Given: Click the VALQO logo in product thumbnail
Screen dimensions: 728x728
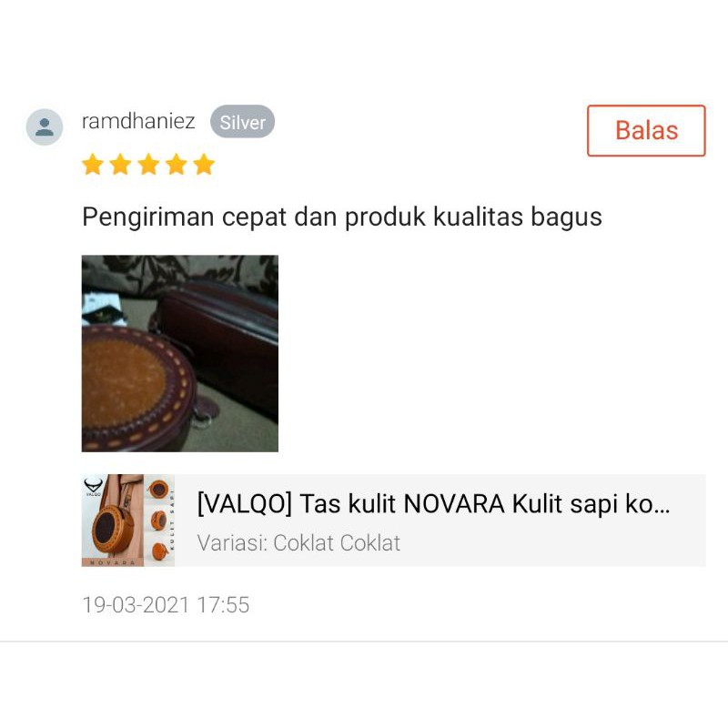Looking at the screenshot, I should click(94, 487).
